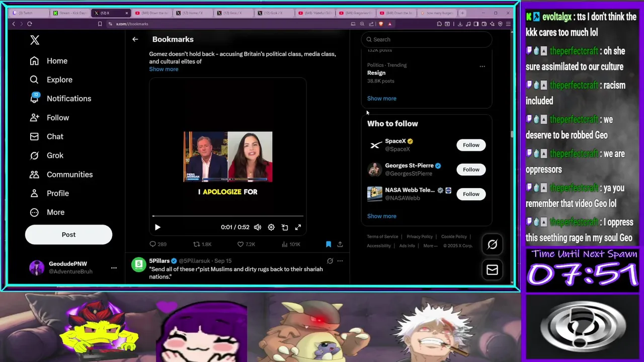Open the SpaceX profile
This screenshot has width=644, height=362.
click(x=395, y=141)
